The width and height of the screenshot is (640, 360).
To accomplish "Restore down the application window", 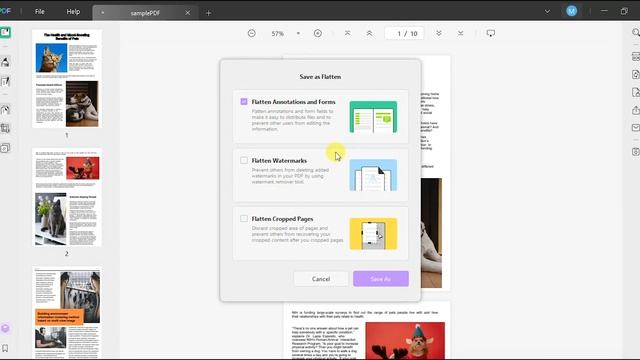I will (624, 11).
